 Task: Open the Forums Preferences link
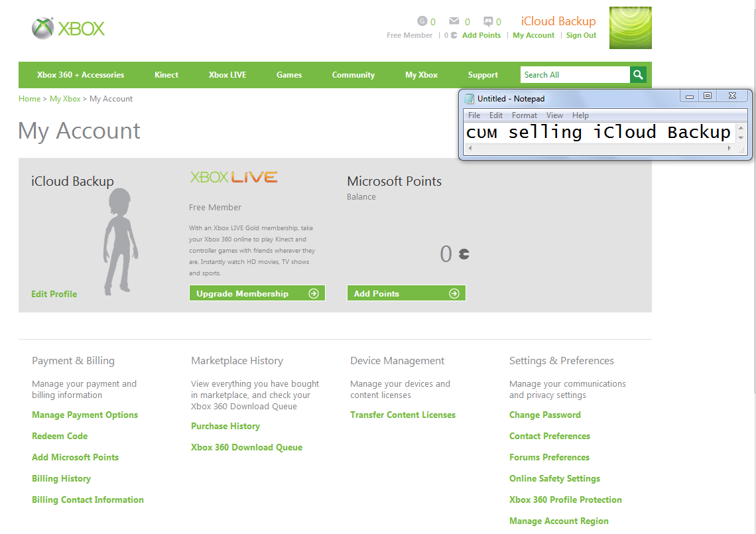pos(549,457)
